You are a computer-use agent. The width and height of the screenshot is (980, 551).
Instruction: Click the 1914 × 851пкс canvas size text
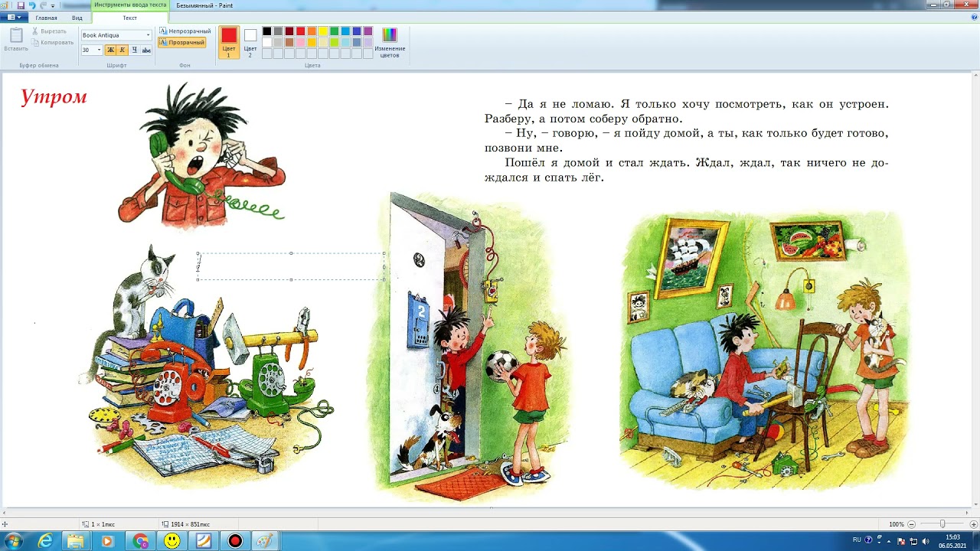[x=191, y=524]
